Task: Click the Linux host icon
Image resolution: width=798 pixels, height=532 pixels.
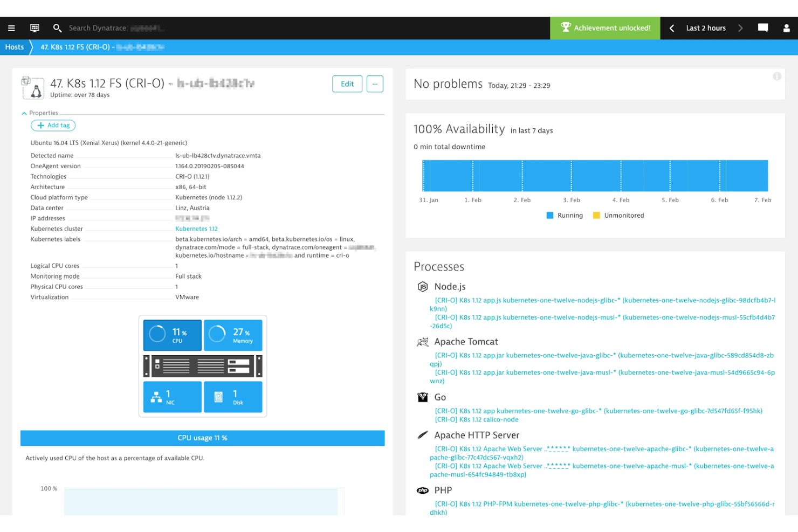Action: (33, 88)
